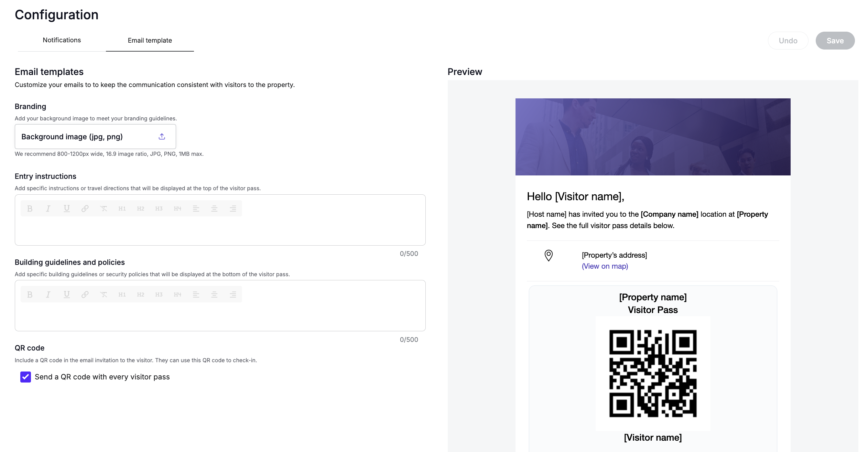Click Entry instructions 0/500 character counter

(409, 254)
